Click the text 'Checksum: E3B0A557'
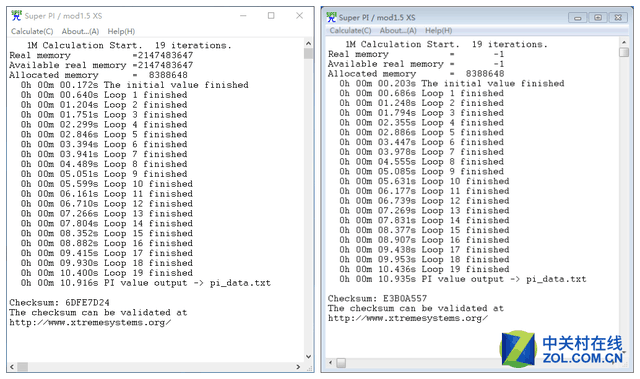 [378, 299]
